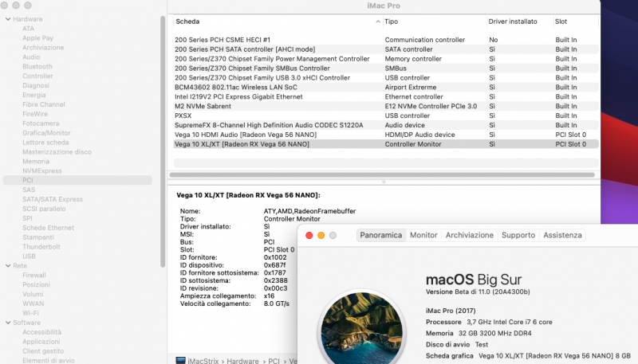The image size is (638, 364).
Task: Click the Tipo column header
Action: click(391, 22)
